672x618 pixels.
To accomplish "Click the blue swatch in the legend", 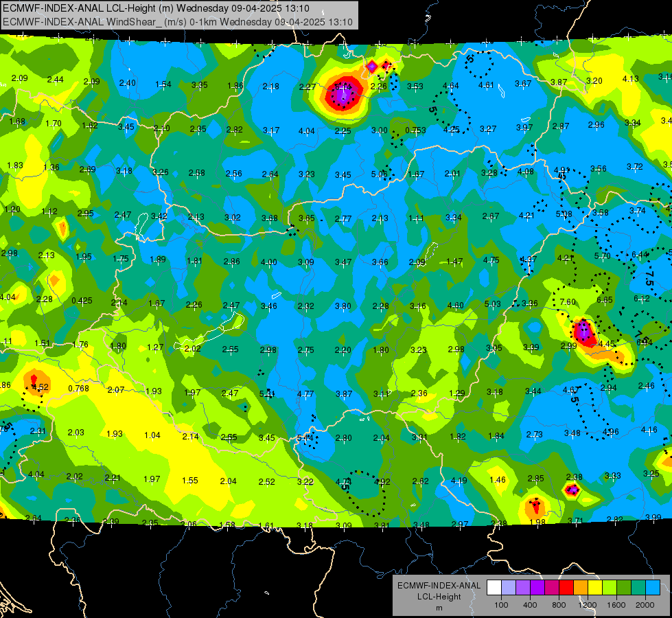I will 653,588.
